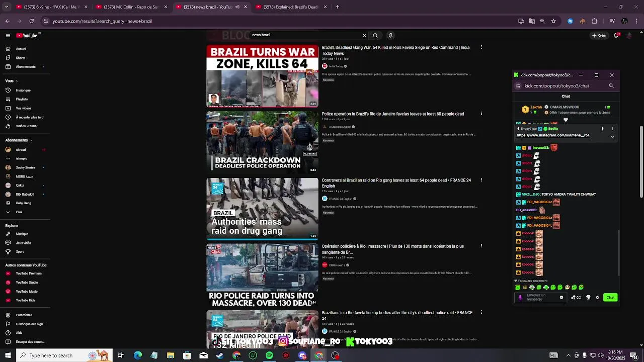Open Kick chat settings gear
This screenshot has height=362, width=644.
(x=597, y=298)
